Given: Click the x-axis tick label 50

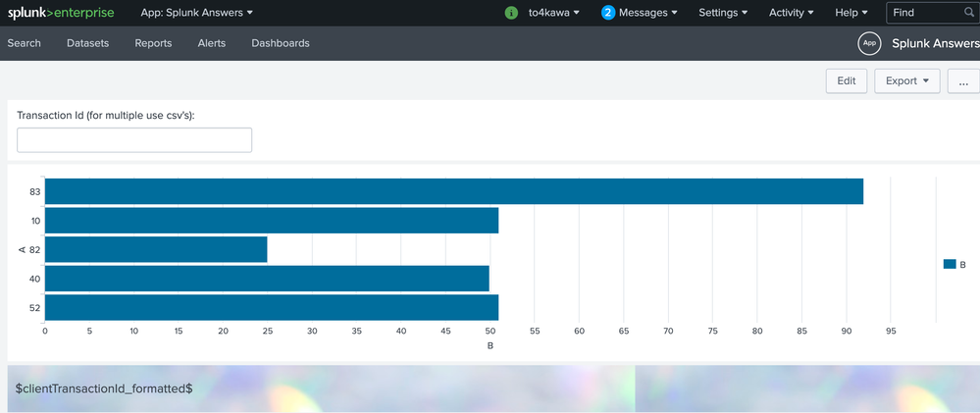Looking at the screenshot, I should click(490, 332).
